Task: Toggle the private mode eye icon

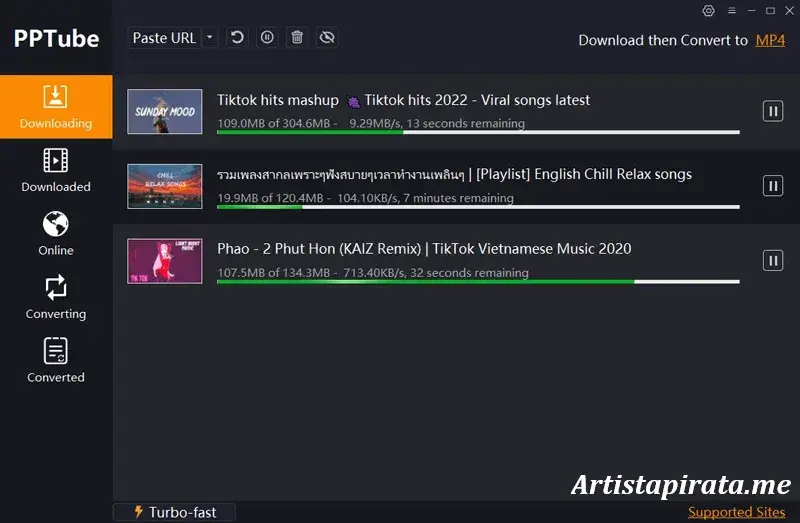Action: tap(327, 37)
